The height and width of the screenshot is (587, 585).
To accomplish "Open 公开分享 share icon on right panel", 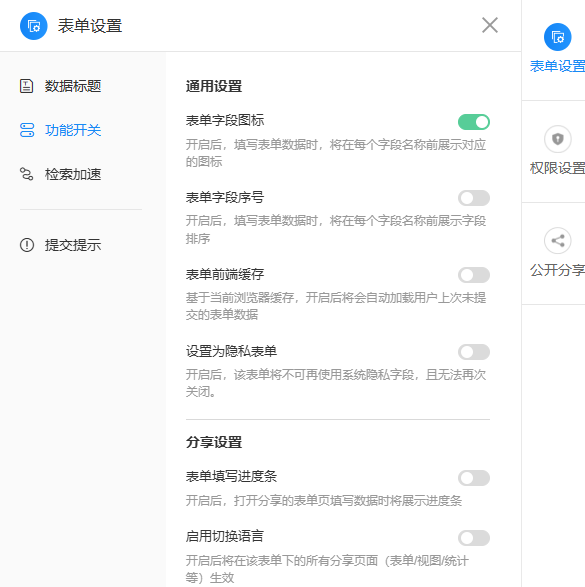I will click(558, 241).
